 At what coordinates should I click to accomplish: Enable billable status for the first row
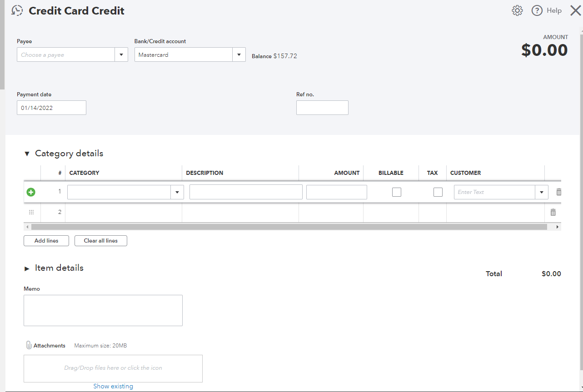tap(396, 192)
